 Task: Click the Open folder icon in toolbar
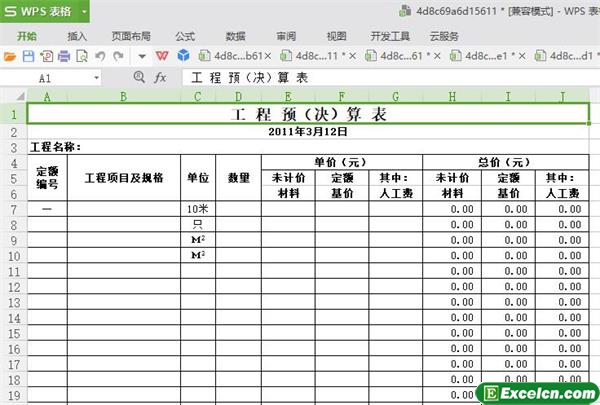(x=10, y=57)
